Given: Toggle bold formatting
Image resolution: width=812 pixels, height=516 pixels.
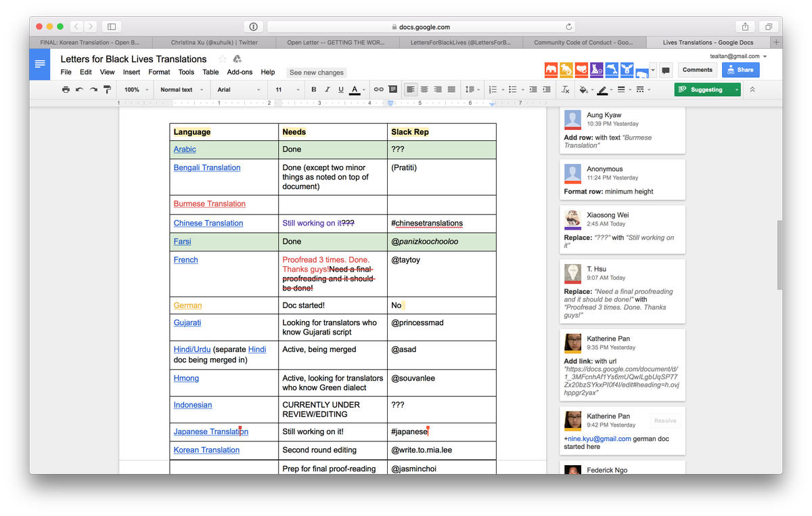Looking at the screenshot, I should coord(313,89).
